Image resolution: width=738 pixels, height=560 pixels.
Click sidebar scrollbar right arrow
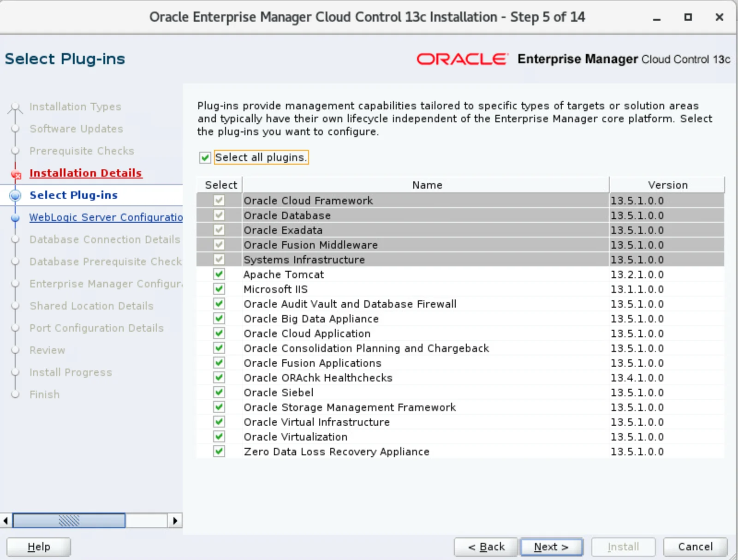tap(175, 521)
